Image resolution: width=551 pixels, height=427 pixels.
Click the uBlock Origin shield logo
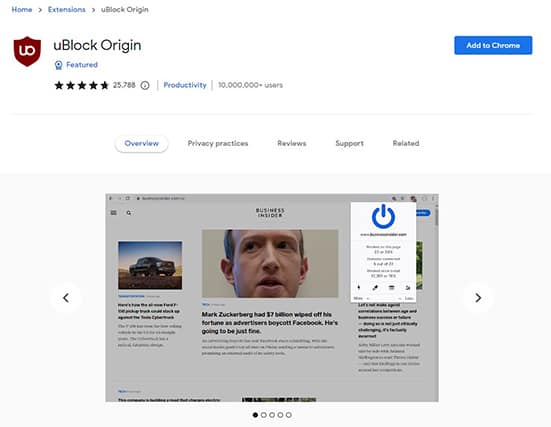[x=27, y=51]
